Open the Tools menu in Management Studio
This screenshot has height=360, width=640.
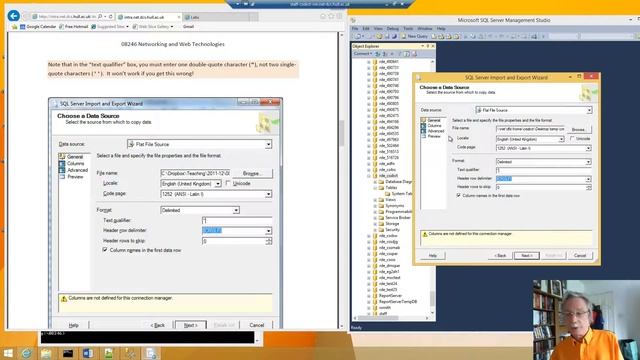point(408,29)
